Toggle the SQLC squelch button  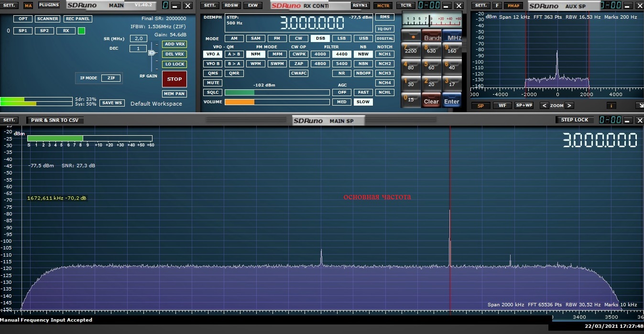(x=213, y=92)
